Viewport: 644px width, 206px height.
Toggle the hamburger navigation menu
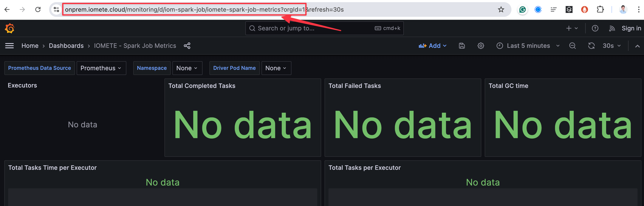coord(9,46)
